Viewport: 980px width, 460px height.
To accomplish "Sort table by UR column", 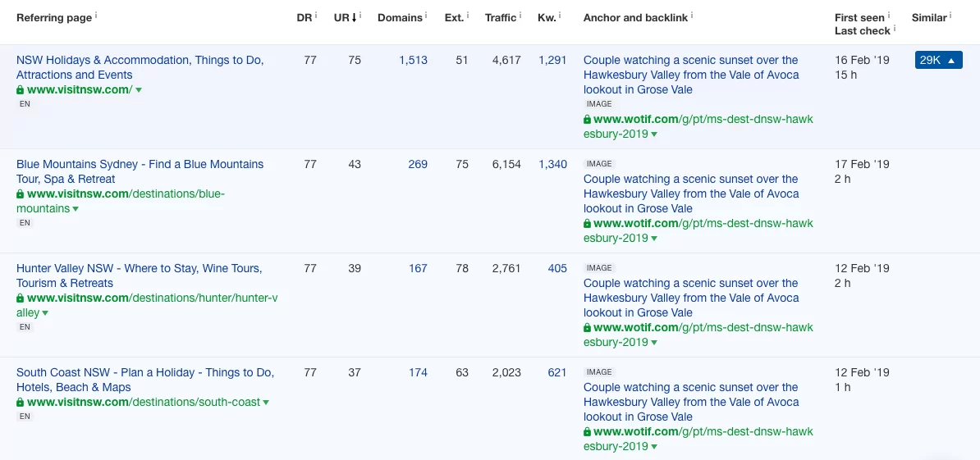I will tap(345, 17).
